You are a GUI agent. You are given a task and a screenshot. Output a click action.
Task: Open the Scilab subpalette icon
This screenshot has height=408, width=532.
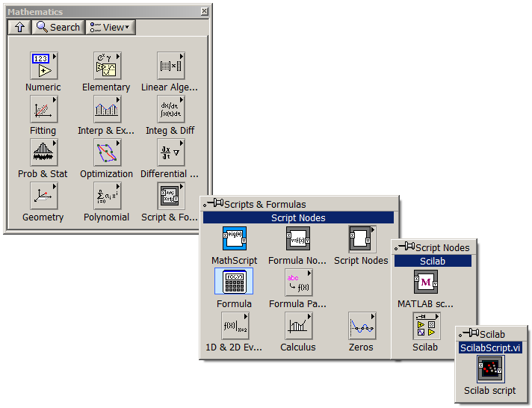[427, 326]
